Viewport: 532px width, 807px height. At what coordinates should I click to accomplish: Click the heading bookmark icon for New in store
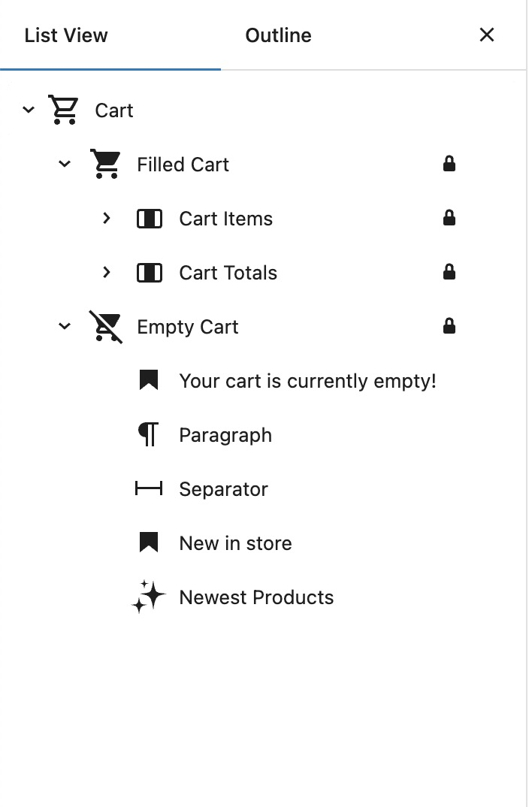(149, 543)
